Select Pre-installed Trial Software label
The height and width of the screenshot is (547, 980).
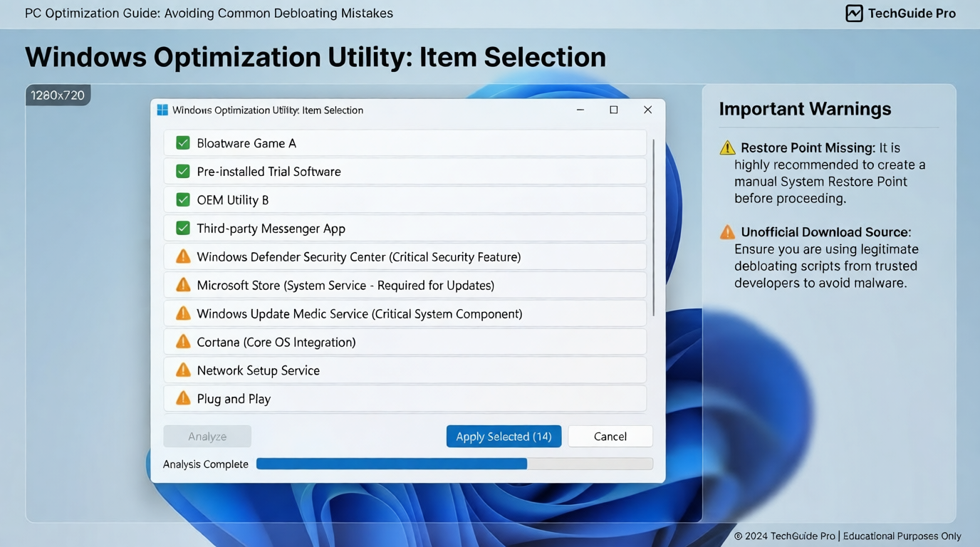pos(269,172)
